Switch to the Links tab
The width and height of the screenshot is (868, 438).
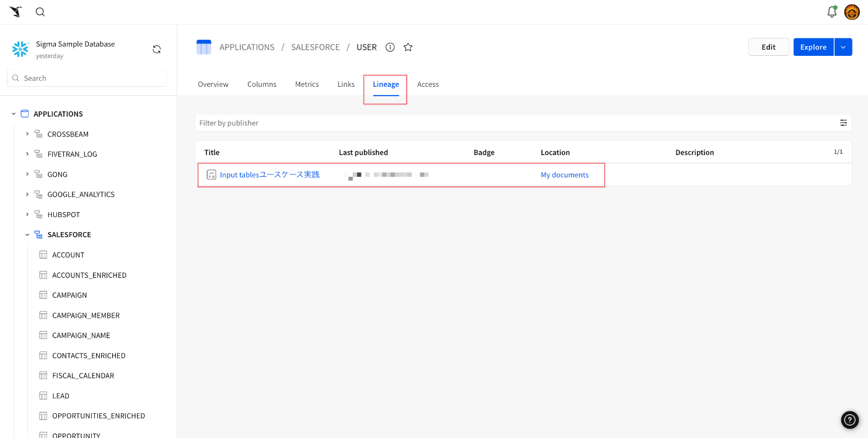[346, 84]
